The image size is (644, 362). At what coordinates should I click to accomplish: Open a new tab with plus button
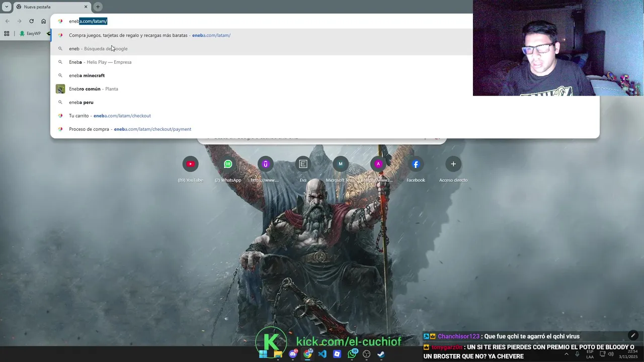point(98,7)
